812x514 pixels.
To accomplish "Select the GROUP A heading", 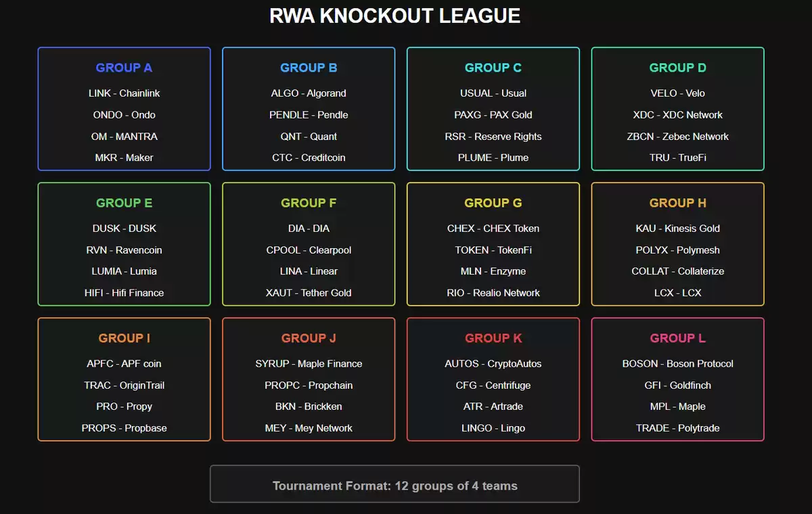I will pos(124,68).
